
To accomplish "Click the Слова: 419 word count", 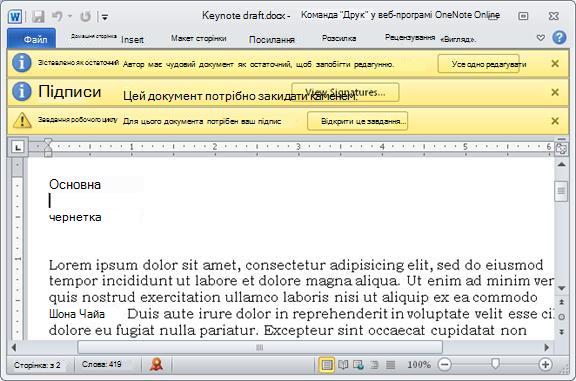I will [x=102, y=364].
